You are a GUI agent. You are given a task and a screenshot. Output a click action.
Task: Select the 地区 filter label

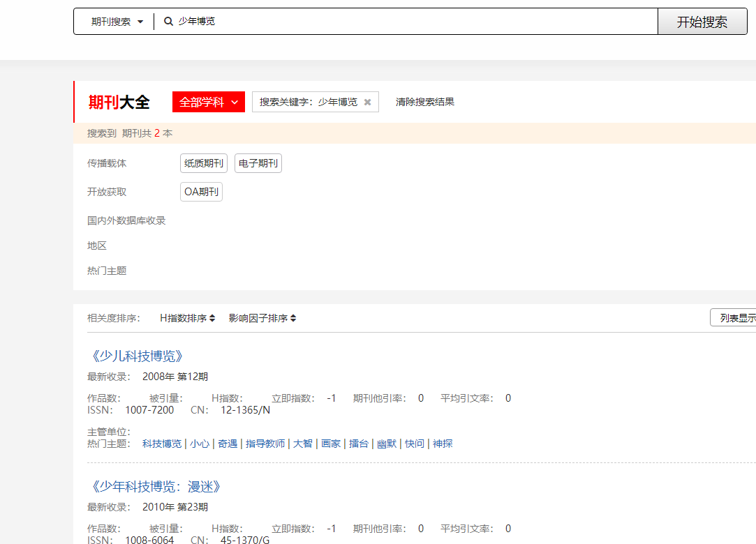(x=97, y=245)
